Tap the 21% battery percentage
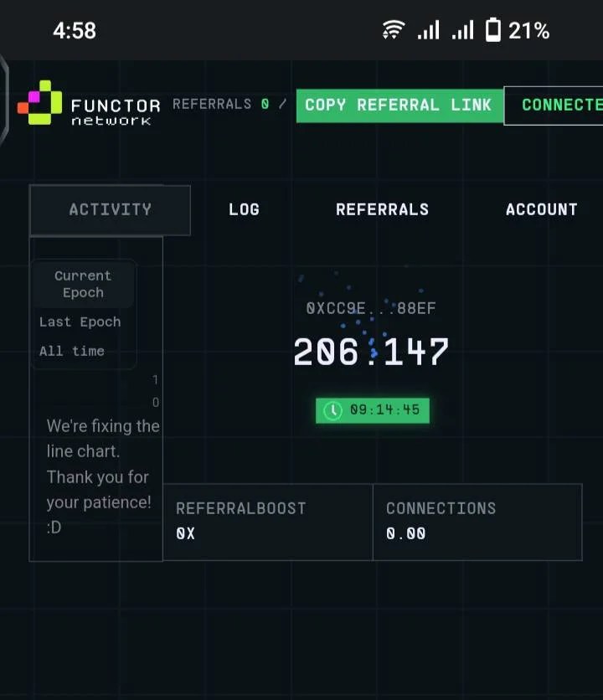 (x=528, y=31)
